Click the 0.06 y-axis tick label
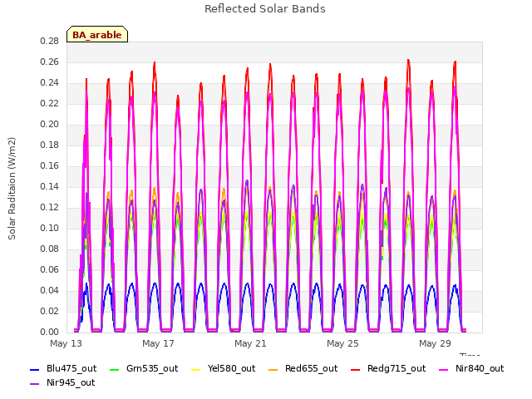 click(50, 269)
